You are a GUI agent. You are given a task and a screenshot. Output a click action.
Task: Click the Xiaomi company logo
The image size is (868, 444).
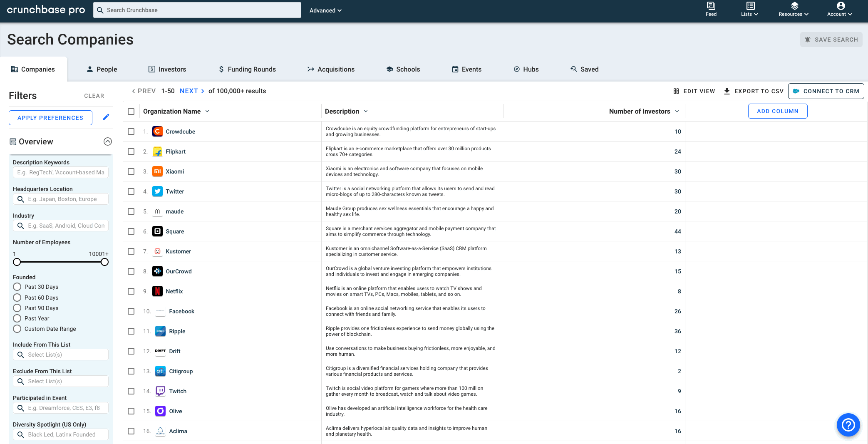click(x=157, y=171)
